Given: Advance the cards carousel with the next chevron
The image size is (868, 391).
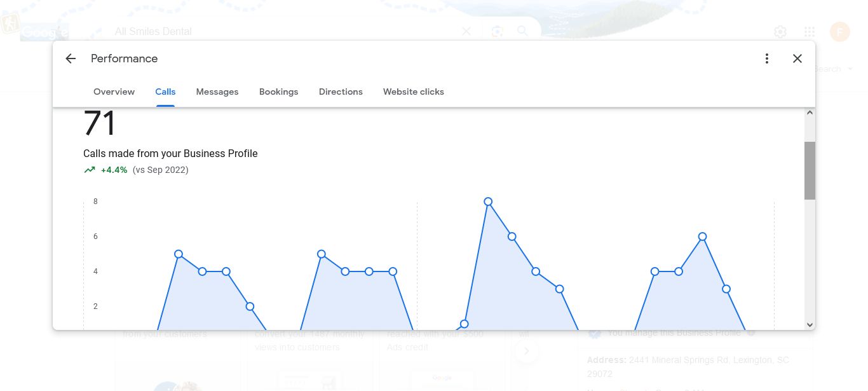Looking at the screenshot, I should point(526,350).
